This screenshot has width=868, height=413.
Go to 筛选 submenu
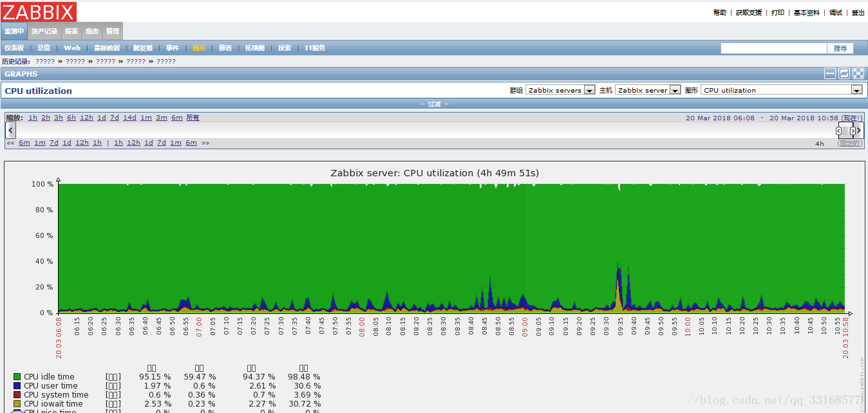pos(225,48)
